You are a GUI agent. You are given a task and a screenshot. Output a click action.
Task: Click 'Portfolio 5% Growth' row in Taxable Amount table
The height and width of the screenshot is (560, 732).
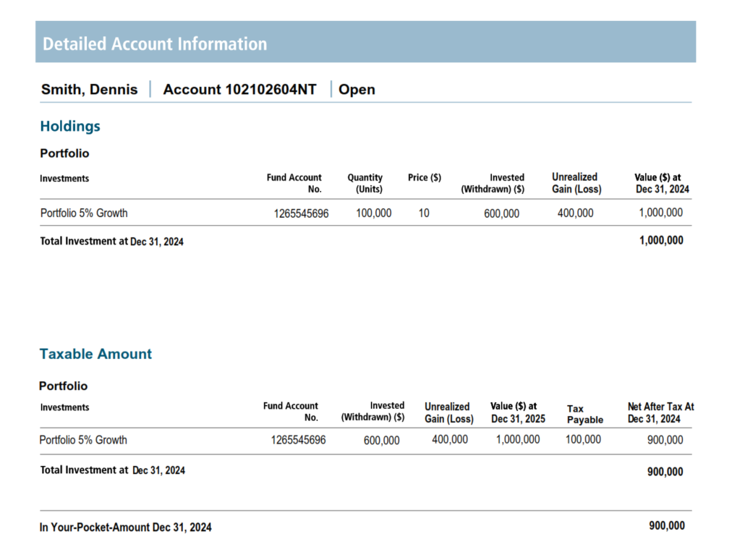[365, 440]
